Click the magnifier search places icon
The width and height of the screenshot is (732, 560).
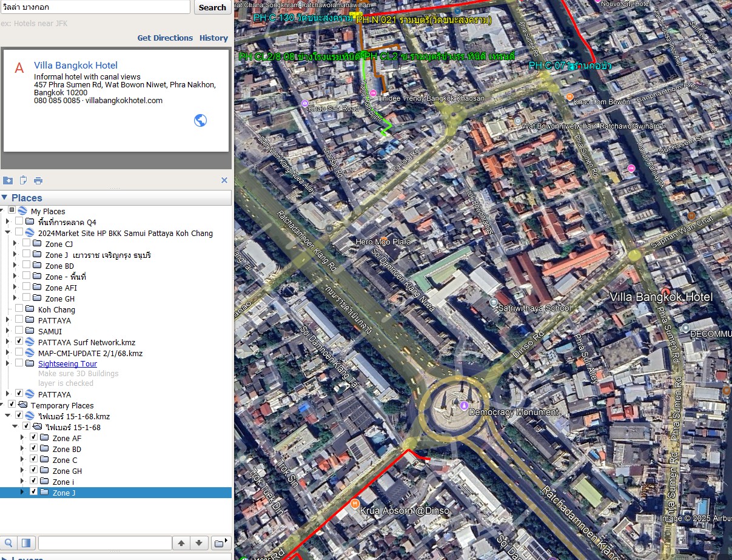point(9,542)
